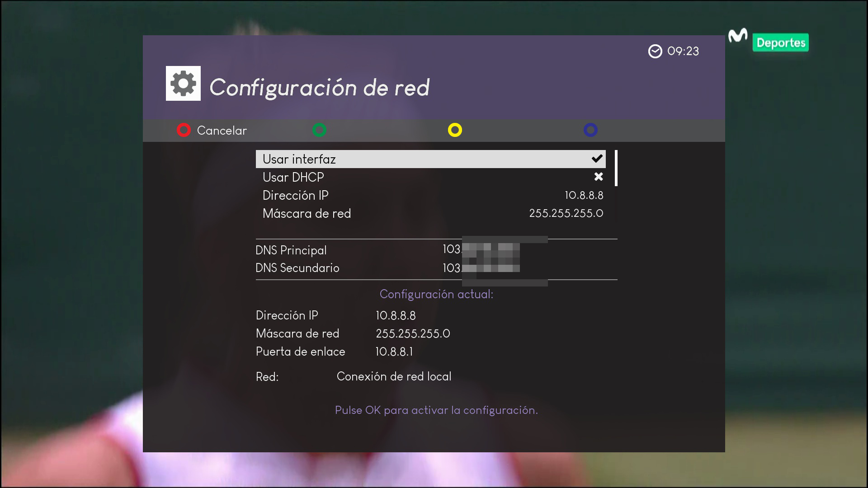This screenshot has height=488, width=868.
Task: Click the Movistar M logo
Action: pos(738,36)
